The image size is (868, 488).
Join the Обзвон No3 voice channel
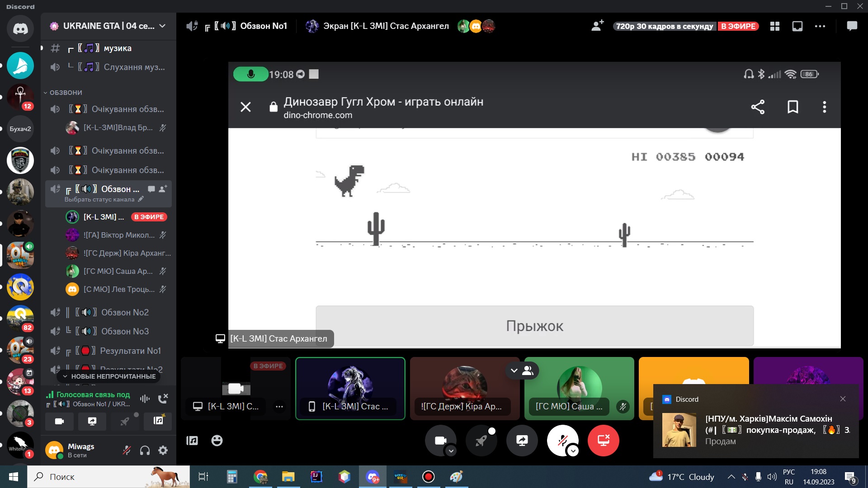[x=108, y=331]
